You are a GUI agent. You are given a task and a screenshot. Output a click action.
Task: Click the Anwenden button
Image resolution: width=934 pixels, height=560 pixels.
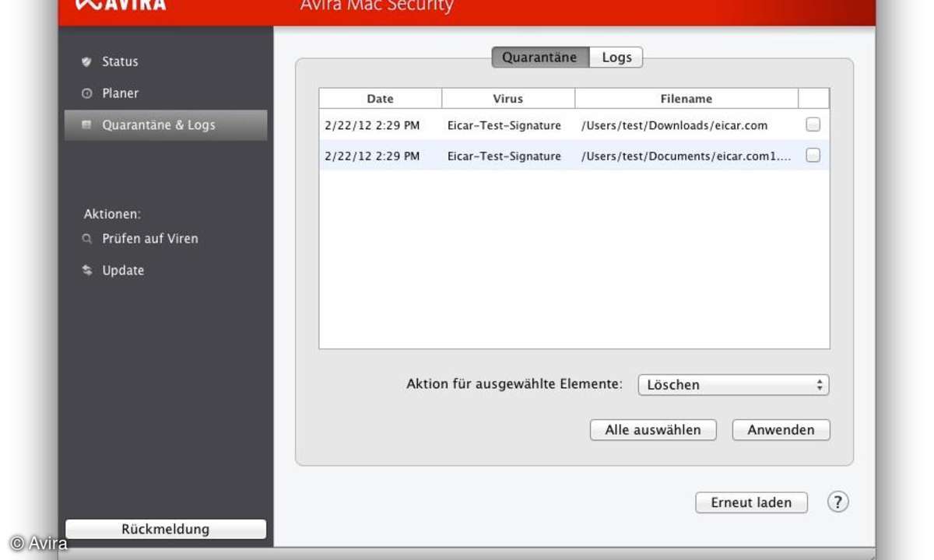tap(781, 430)
